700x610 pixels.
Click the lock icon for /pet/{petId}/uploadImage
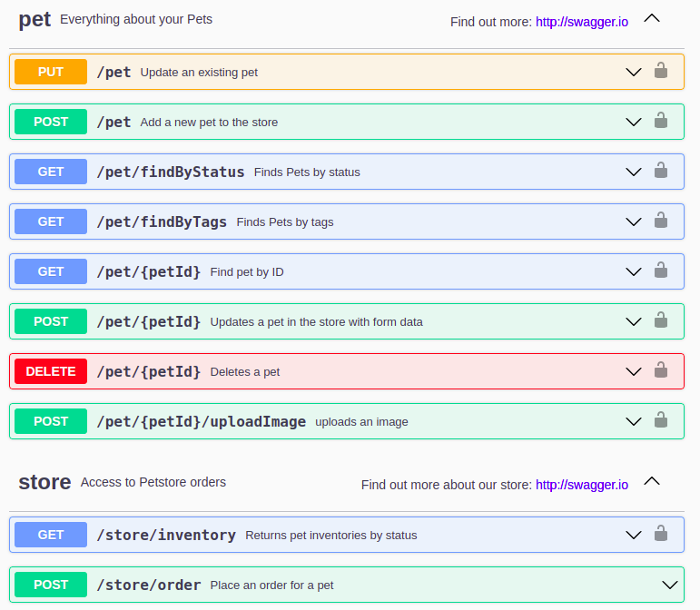click(661, 420)
